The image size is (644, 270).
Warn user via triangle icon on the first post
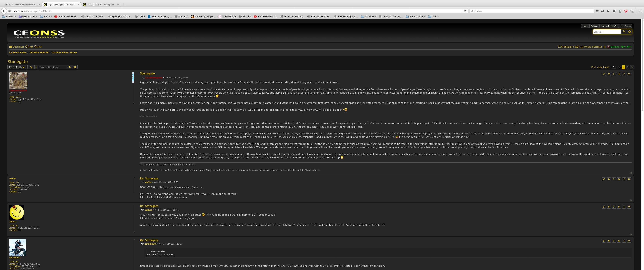(x=619, y=74)
